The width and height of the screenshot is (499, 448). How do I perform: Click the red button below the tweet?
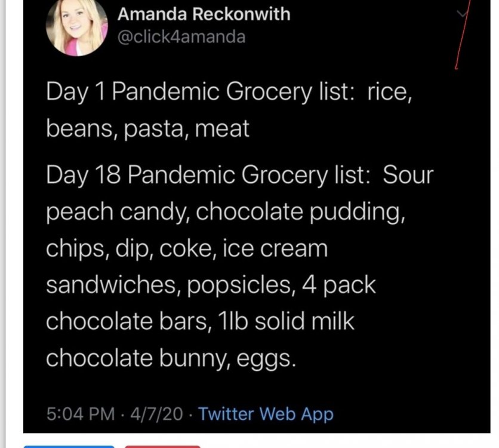tap(162, 447)
